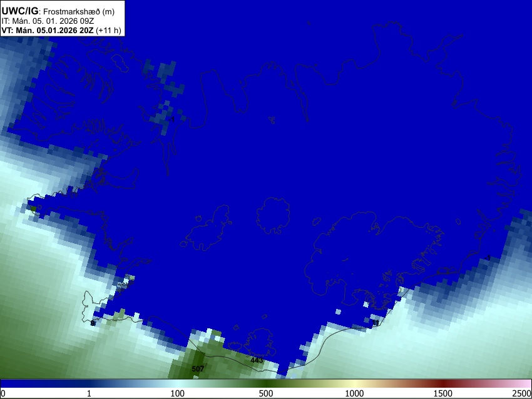Click the color scale label 0
The height and width of the screenshot is (399, 532).
pos(3,393)
